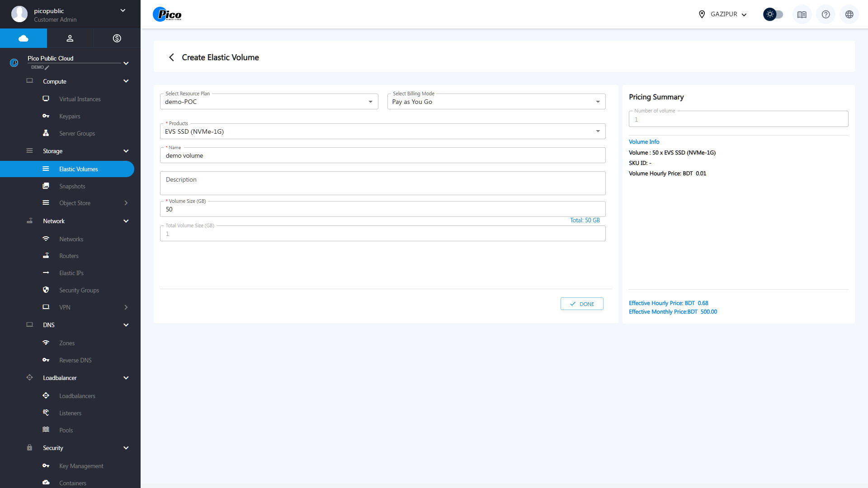Open Snapshots in the sidebar
This screenshot has width=868, height=488.
click(x=72, y=186)
